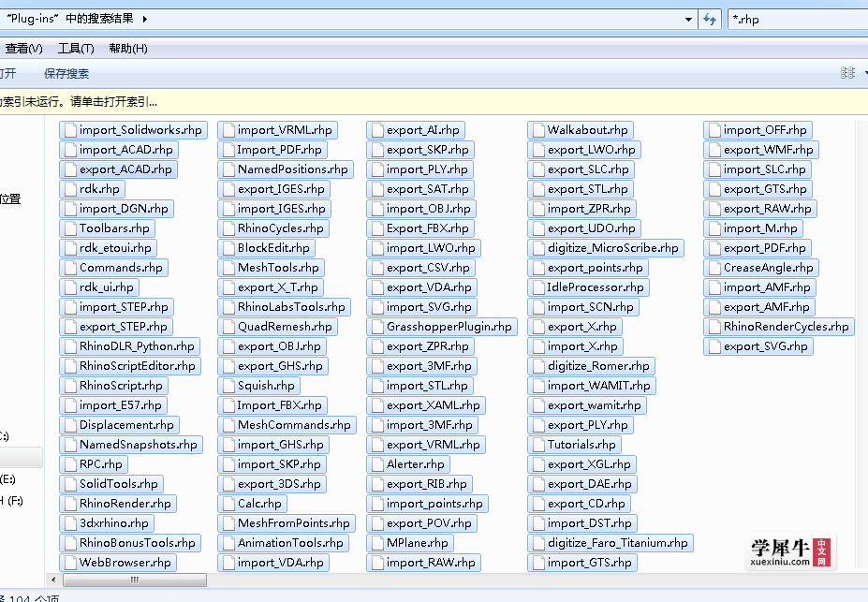The width and height of the screenshot is (868, 602).
Task: Select the QuadRemesh.rhp file icon
Action: (228, 327)
